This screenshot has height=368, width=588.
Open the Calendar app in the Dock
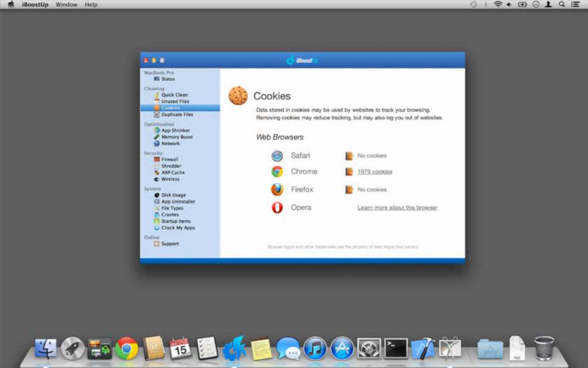click(180, 348)
